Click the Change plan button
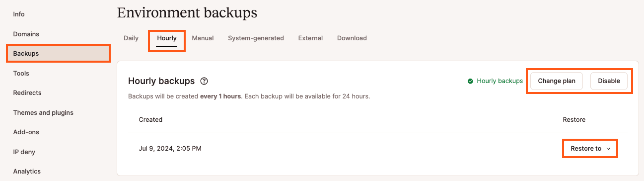644x181 pixels. point(557,81)
